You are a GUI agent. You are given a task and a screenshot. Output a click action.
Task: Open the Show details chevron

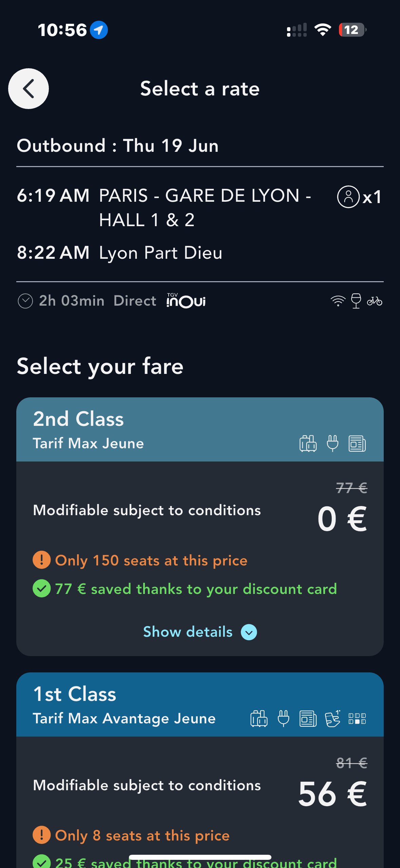[249, 632]
